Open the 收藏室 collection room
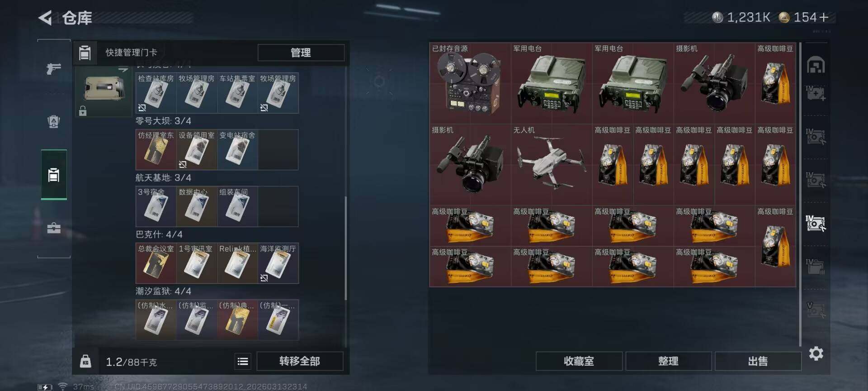The width and height of the screenshot is (868, 391). (x=579, y=361)
